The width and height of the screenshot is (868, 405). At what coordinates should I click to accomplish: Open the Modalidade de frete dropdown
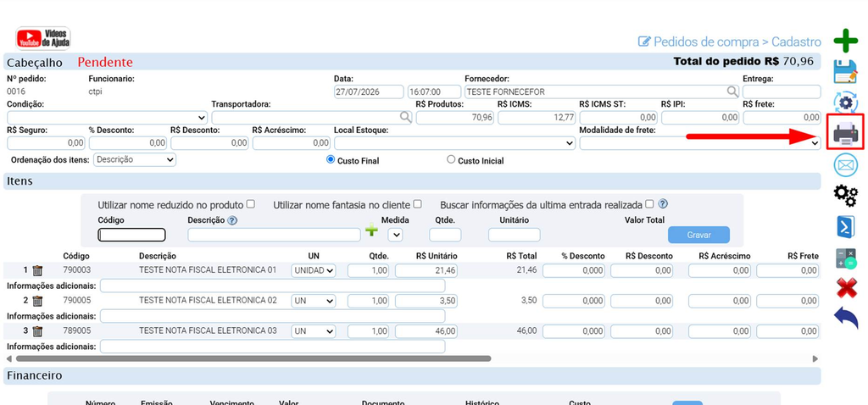tap(699, 143)
